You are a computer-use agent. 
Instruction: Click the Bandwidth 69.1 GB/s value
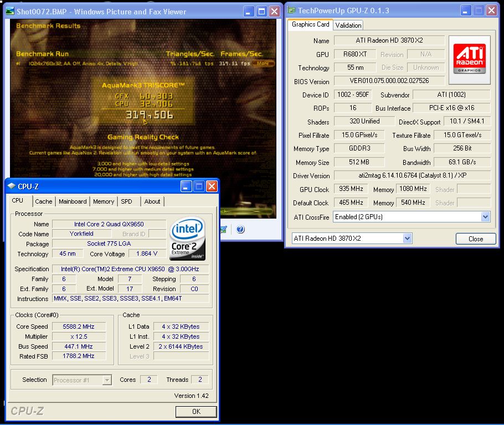[x=462, y=162]
